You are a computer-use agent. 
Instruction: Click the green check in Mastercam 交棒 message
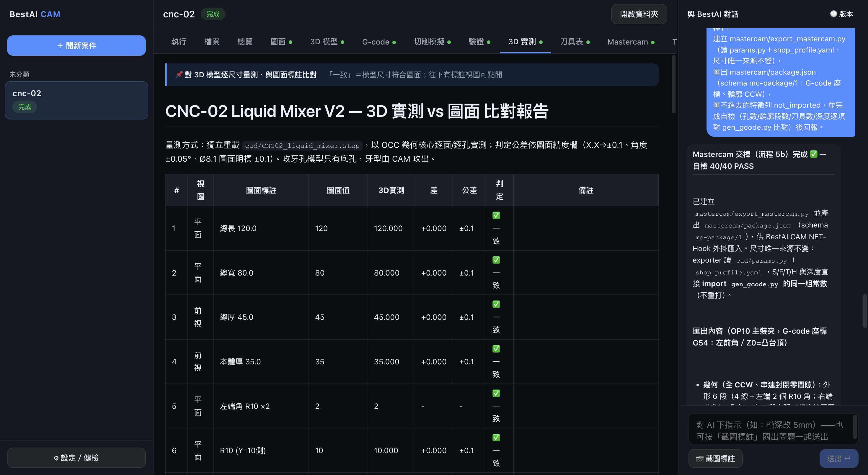click(813, 154)
